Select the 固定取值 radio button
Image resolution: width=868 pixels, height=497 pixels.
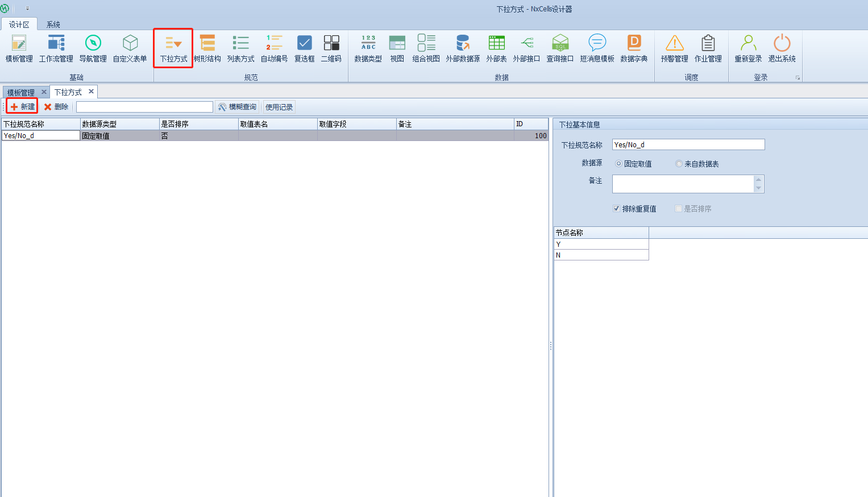tap(618, 164)
